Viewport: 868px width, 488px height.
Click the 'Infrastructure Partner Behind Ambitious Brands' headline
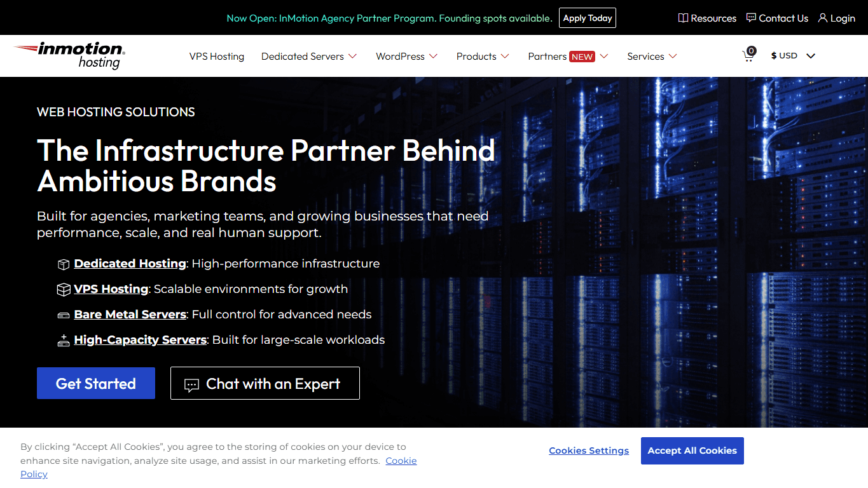[266, 165]
